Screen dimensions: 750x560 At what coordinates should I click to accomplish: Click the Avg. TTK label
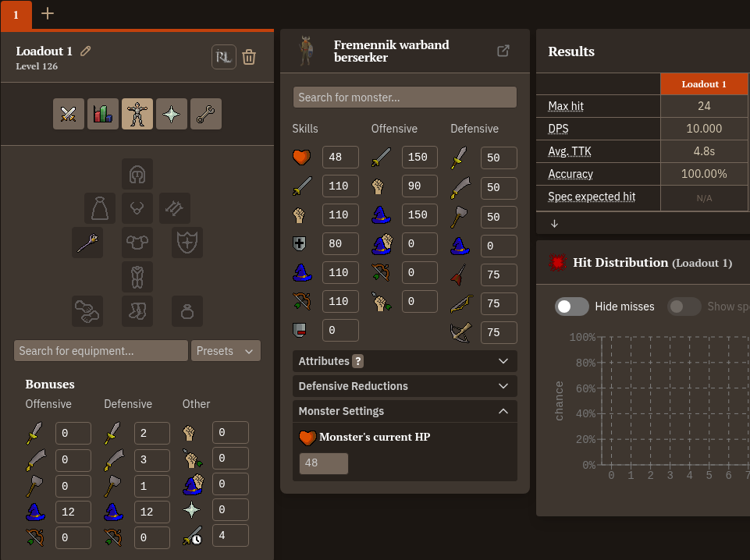click(x=570, y=151)
